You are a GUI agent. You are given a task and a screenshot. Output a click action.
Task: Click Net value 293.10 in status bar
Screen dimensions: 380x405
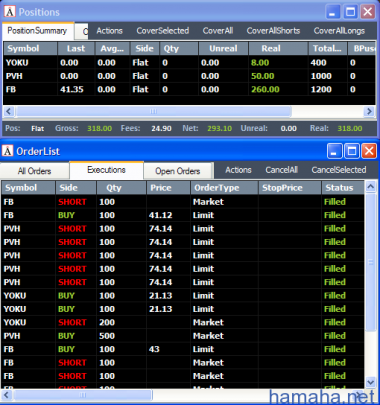coord(219,128)
